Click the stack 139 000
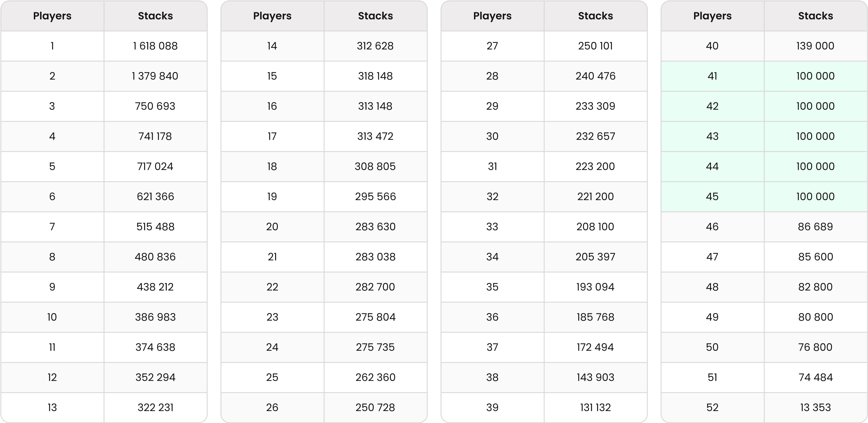This screenshot has height=423, width=868. tap(816, 46)
